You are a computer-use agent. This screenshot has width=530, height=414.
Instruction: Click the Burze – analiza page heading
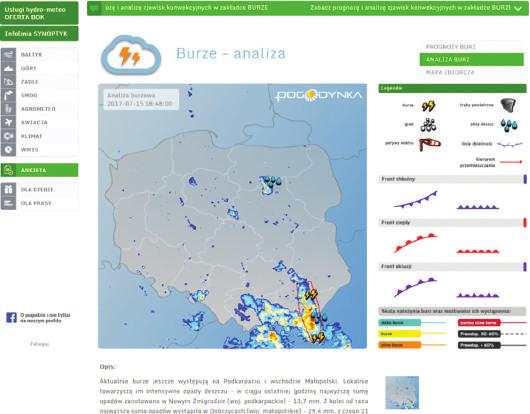tap(231, 53)
